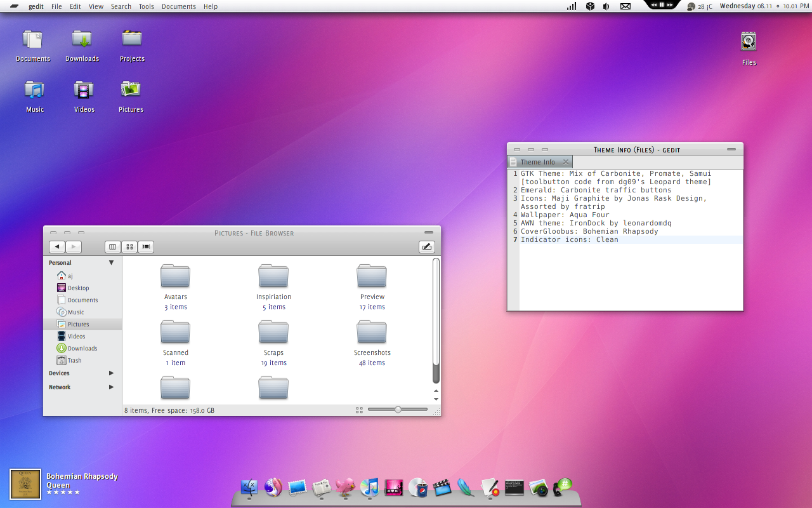Open the mail envelope indicator in panel

tap(625, 6)
